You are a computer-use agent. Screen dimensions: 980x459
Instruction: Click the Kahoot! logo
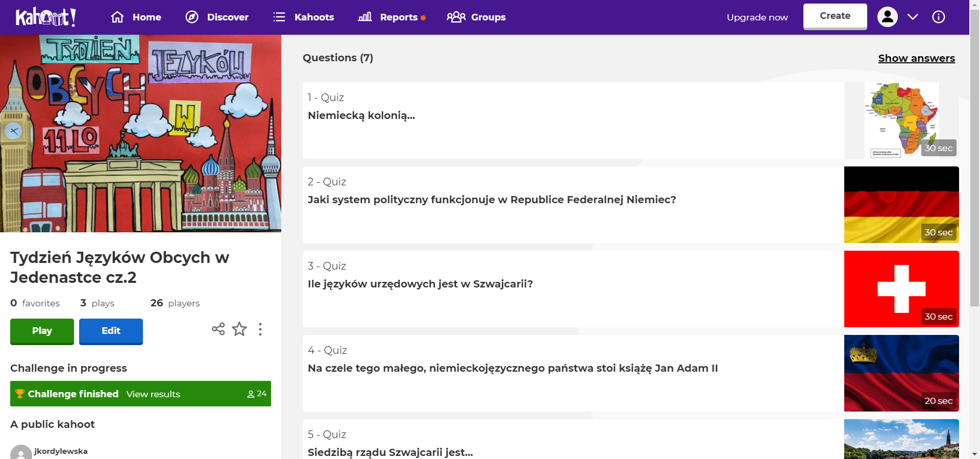point(46,17)
